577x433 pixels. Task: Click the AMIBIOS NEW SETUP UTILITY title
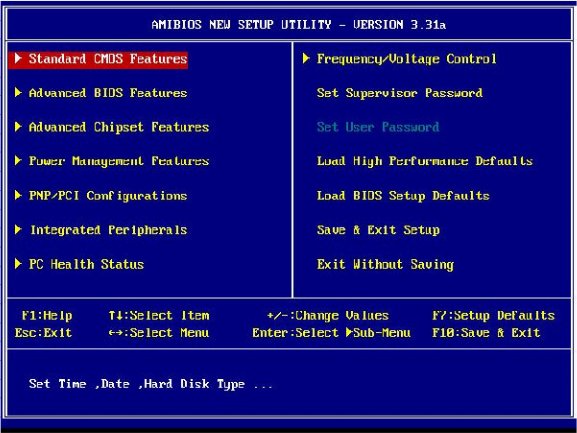coord(298,25)
